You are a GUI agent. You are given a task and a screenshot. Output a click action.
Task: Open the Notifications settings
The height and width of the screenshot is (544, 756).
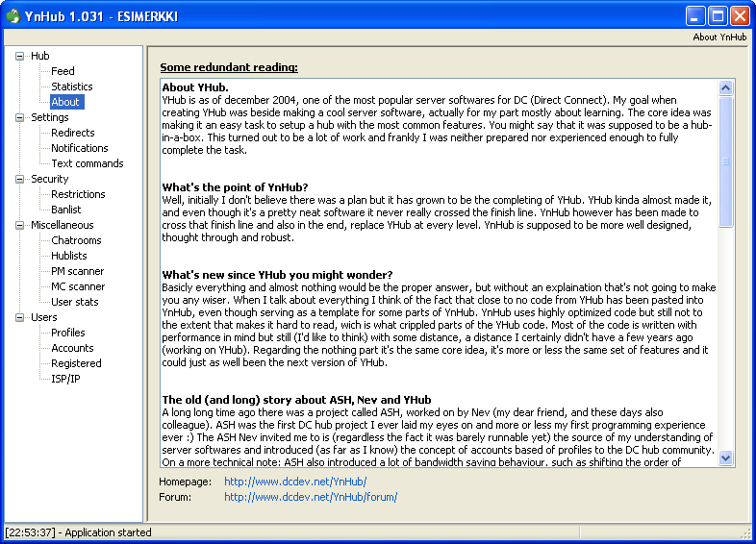pyautogui.click(x=80, y=148)
